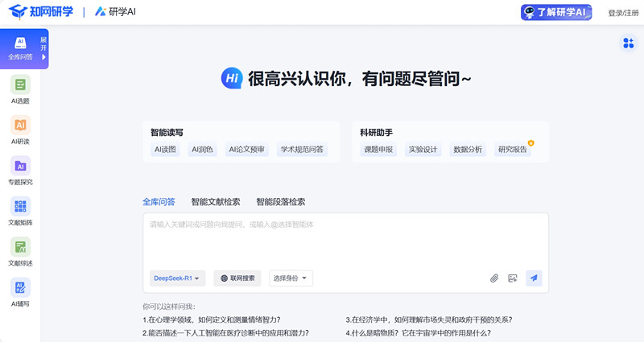Click the orange badge on 研究报告
Viewport: 644px width, 342px height.
click(530, 143)
